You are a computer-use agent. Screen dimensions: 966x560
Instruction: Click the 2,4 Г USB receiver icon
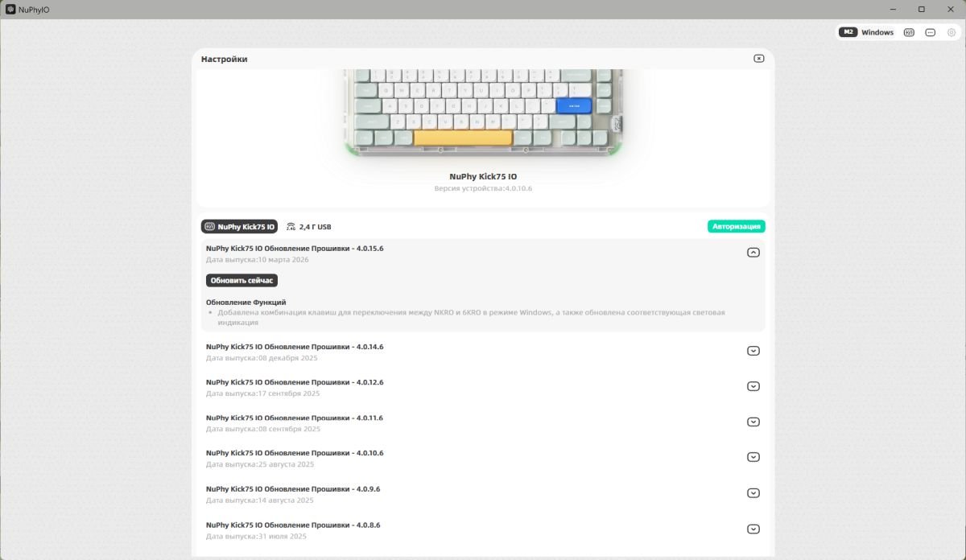291,227
